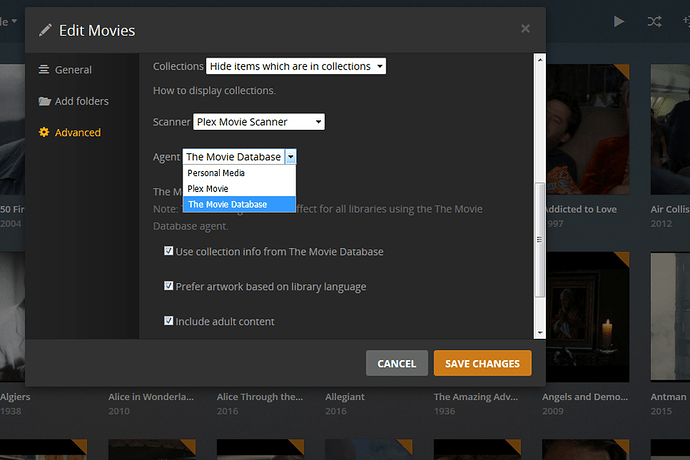Uncheck Include adult content

[x=168, y=320]
